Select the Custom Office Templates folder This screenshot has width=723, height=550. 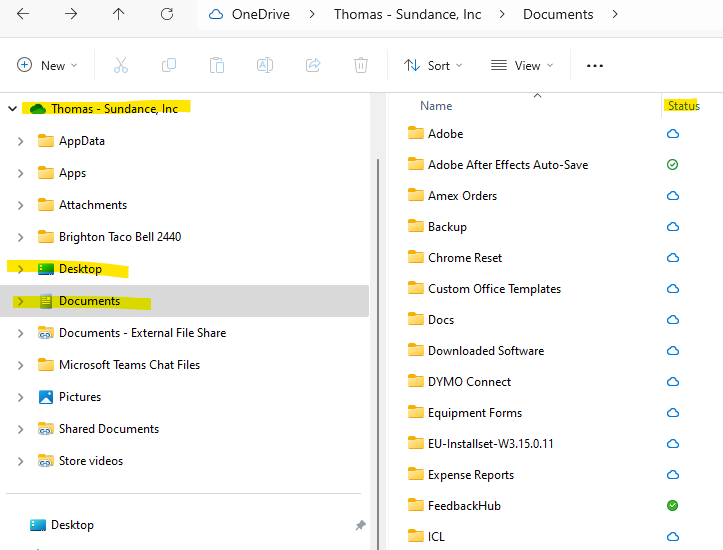(494, 289)
